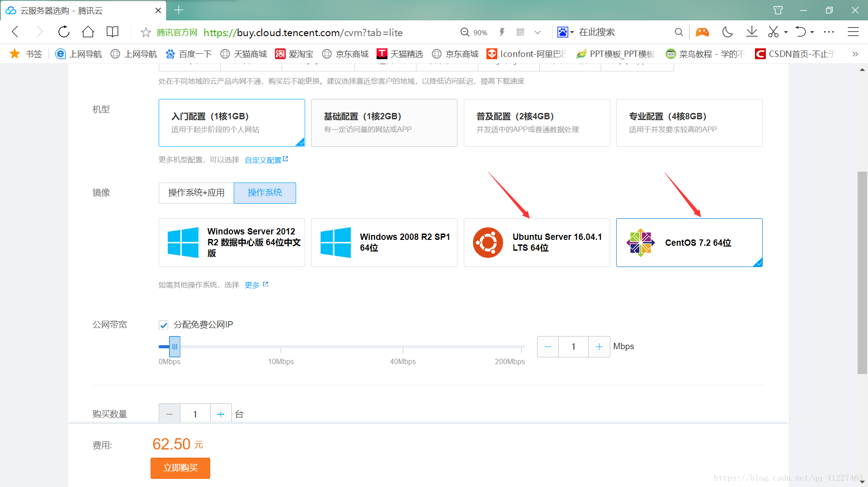Screen dimensions: 868x487
Task: Open the 菜鸟教程 bookmark
Action: click(x=705, y=54)
